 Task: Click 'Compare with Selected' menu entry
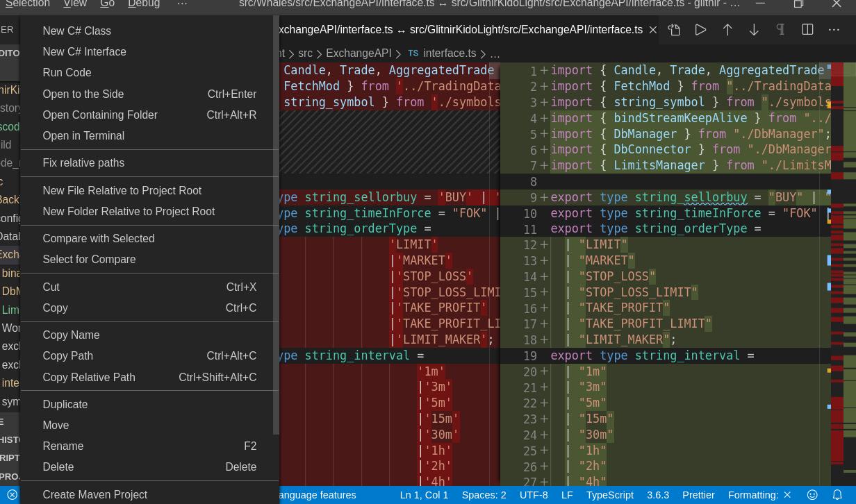coord(99,238)
